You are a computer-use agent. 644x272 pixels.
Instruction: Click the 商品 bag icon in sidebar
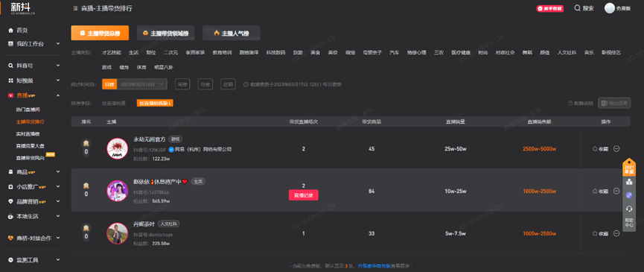point(10,171)
